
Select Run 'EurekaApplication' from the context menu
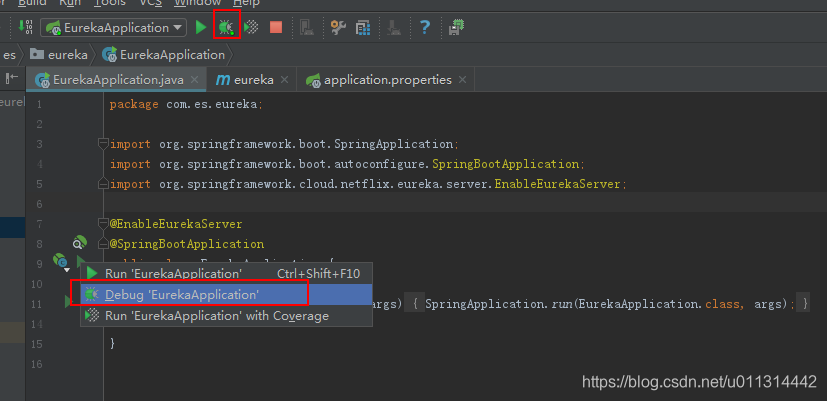[x=226, y=273]
